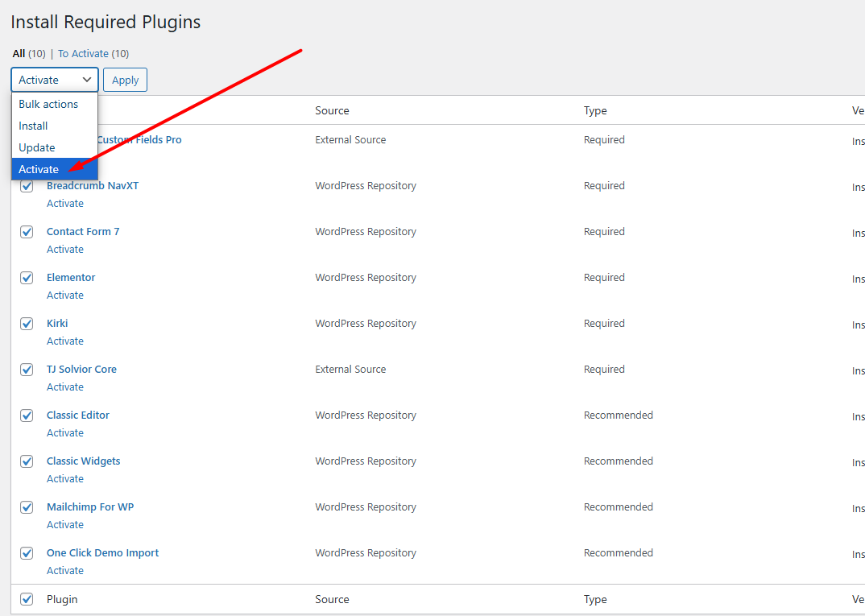Show the 'All (10)' plugins filter

[29, 53]
